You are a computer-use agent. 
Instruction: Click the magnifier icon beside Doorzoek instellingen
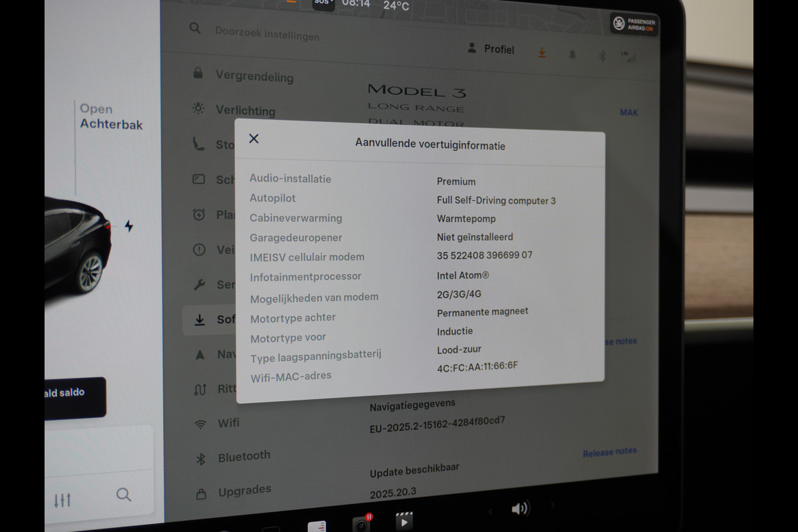click(x=195, y=28)
